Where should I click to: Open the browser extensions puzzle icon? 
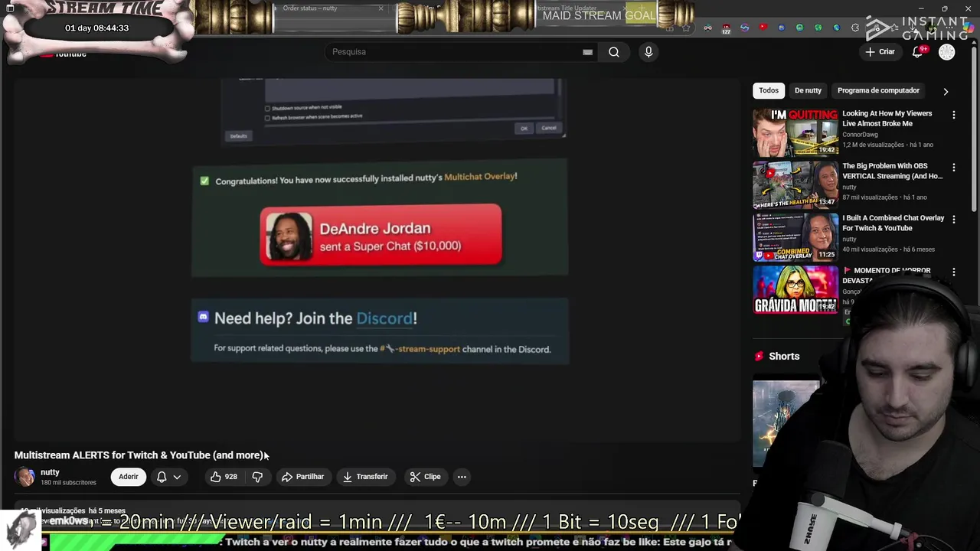[854, 28]
